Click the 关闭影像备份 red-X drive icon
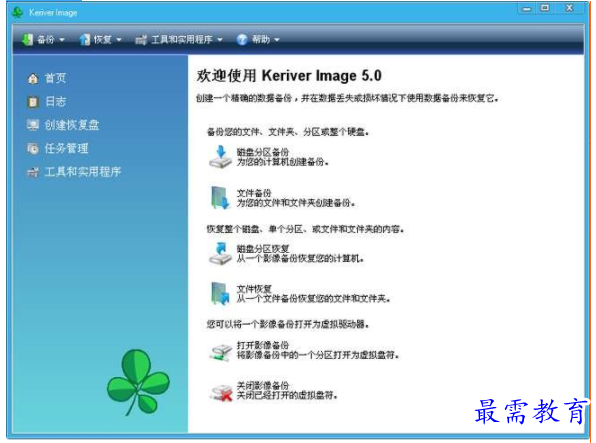The width and height of the screenshot is (596, 443). tap(221, 392)
